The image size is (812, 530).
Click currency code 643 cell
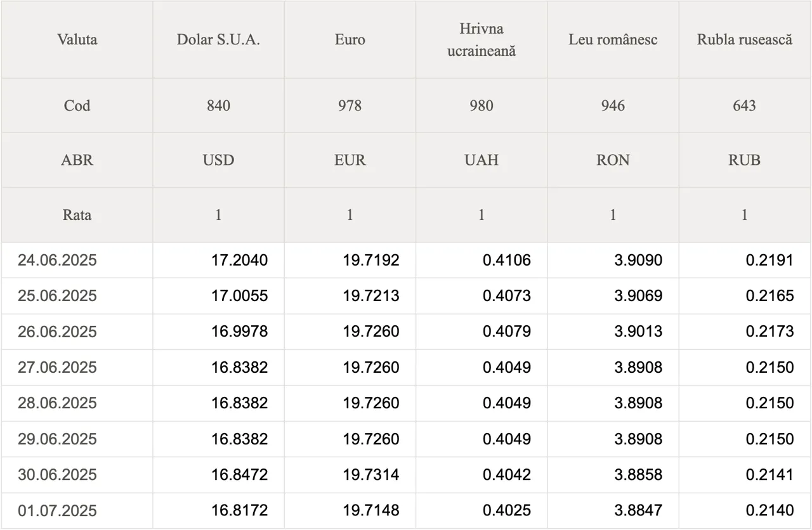coord(745,105)
